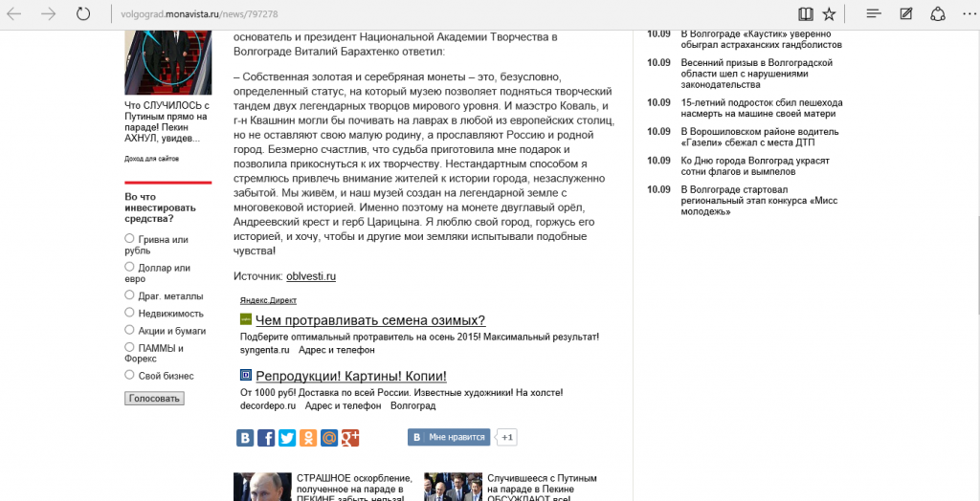This screenshot has height=501, width=980.
Task: Open news '15-летний подросток сбил пешехода'
Action: (x=762, y=108)
